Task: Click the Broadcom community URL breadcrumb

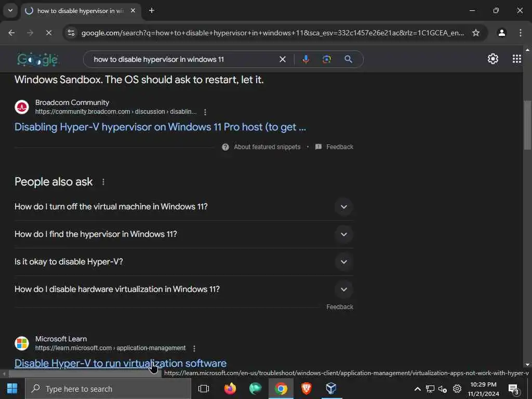Action: (x=116, y=112)
